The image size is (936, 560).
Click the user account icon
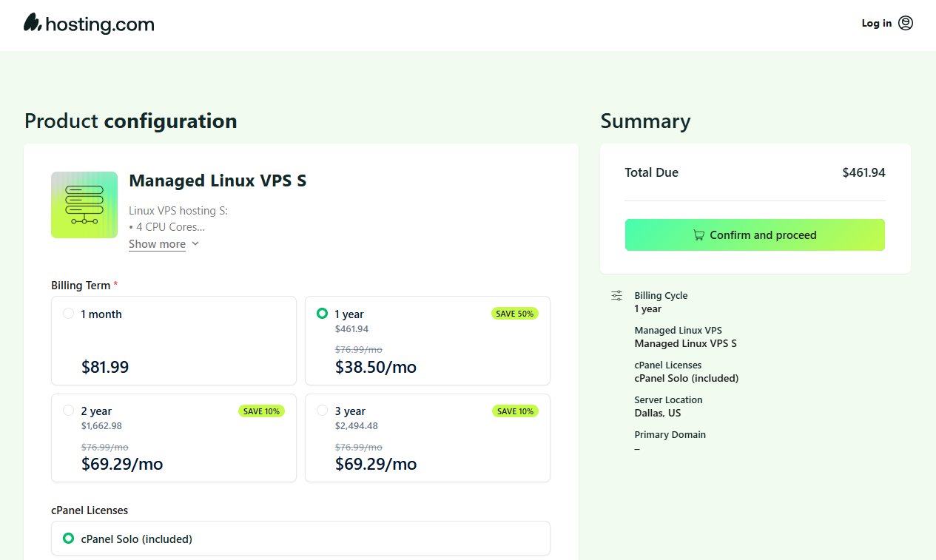point(906,23)
